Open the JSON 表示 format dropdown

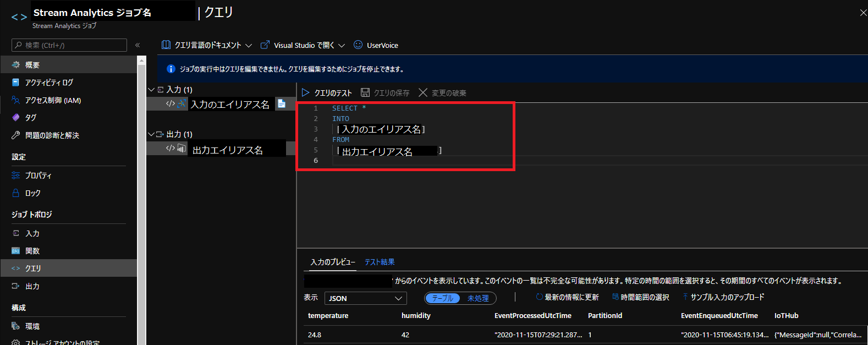click(x=365, y=298)
